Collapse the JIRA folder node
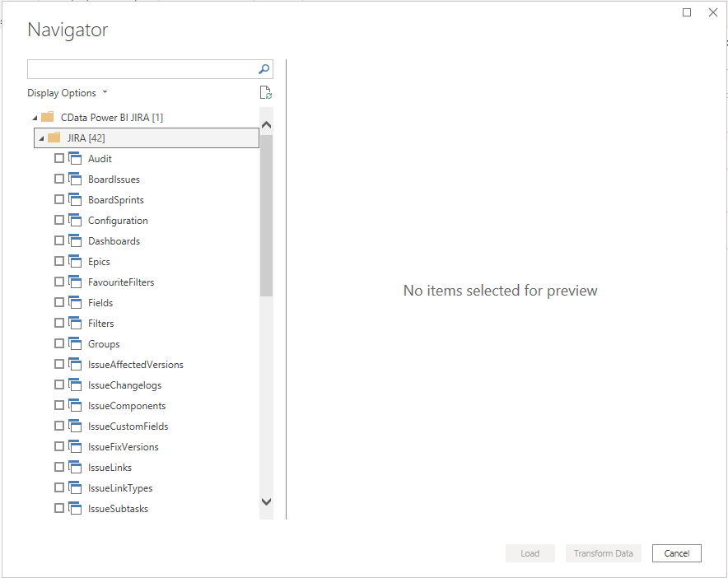 tap(40, 138)
